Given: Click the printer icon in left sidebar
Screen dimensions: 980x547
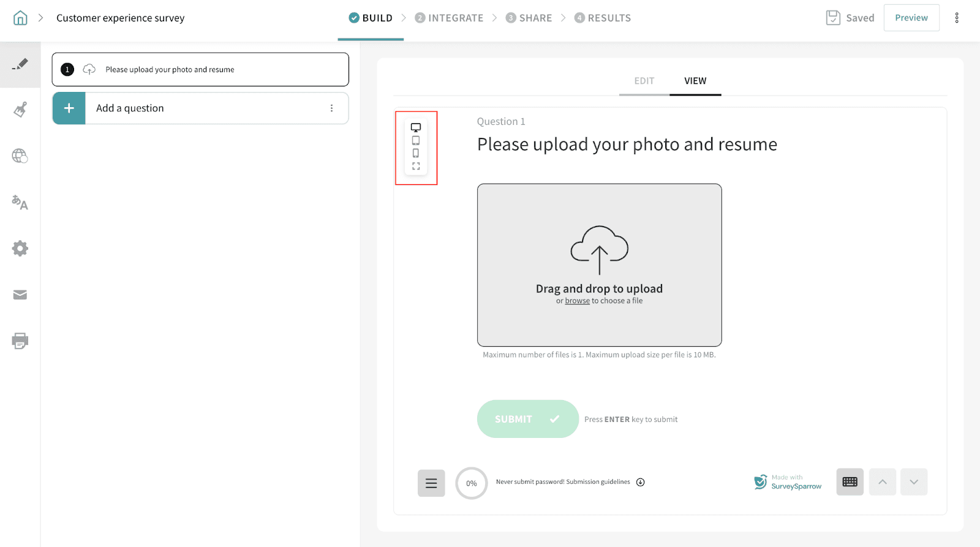Looking at the screenshot, I should (20, 341).
